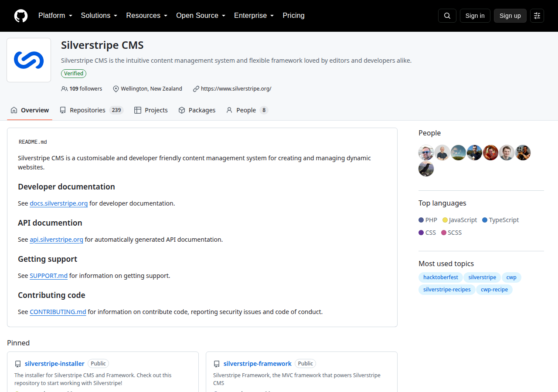Open the SUPPORT.md link

[48, 276]
